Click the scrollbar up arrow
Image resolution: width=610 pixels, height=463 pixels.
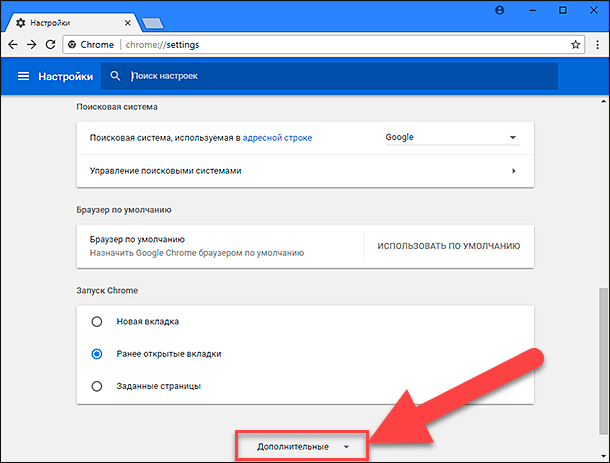coord(603,102)
